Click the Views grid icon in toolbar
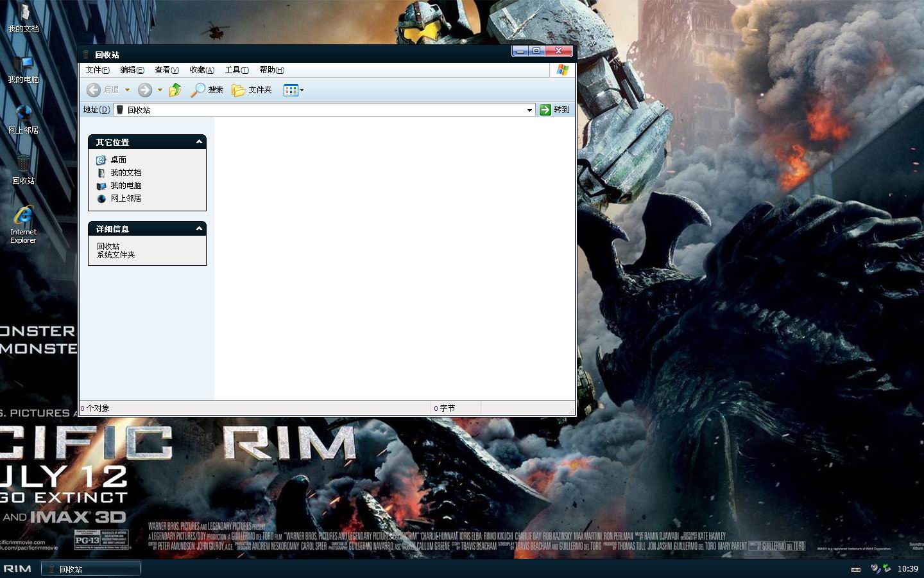 tap(291, 90)
